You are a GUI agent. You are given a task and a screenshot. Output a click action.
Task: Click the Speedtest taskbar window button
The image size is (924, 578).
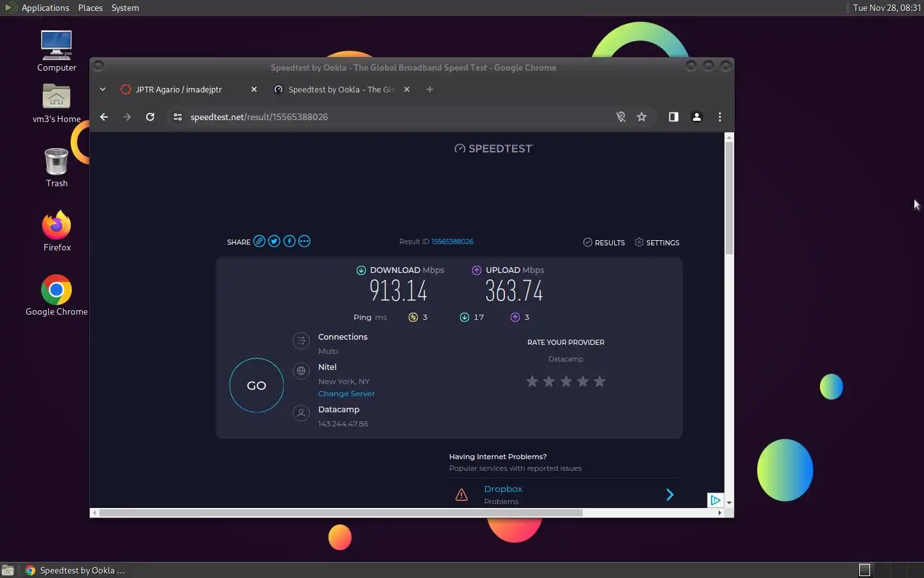[75, 570]
